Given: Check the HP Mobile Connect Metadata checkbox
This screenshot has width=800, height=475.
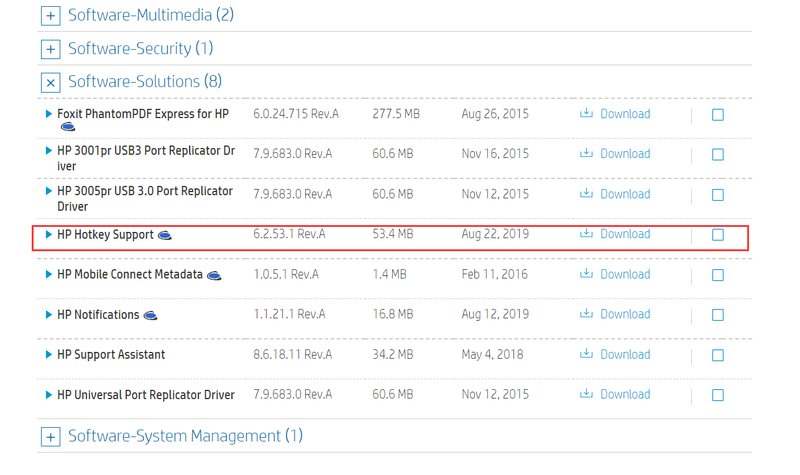Looking at the screenshot, I should point(718,275).
